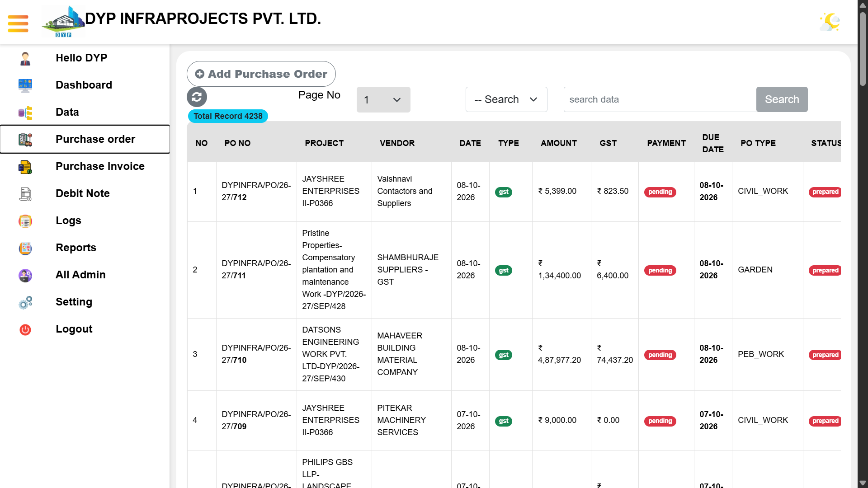This screenshot has height=488, width=868.
Task: Click the DUE DATE column header
Action: pos(713,143)
